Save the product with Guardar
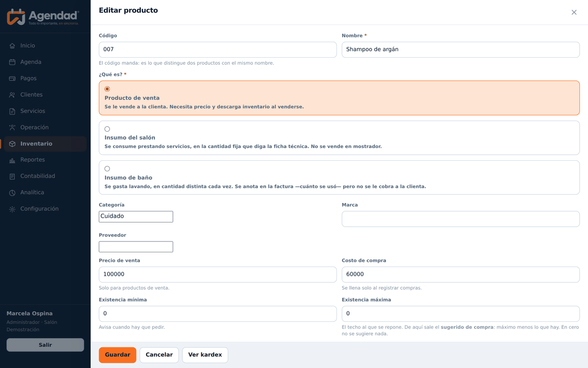The image size is (588, 368). 118,355
